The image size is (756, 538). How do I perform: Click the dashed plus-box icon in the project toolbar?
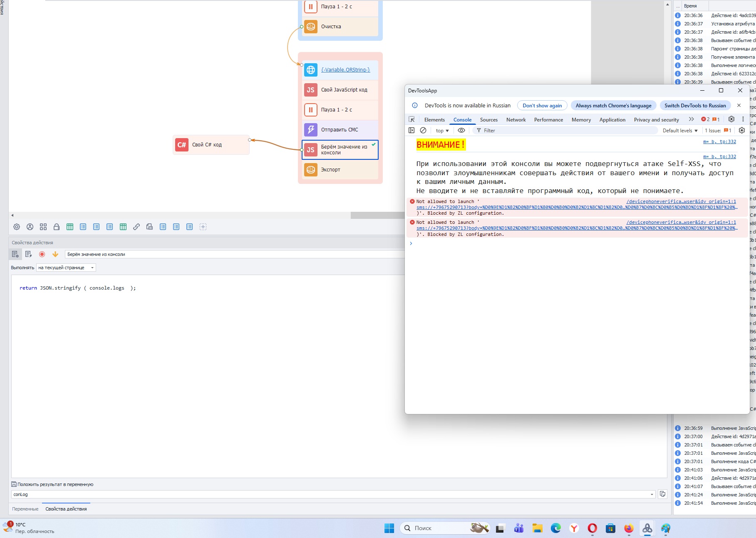point(203,227)
